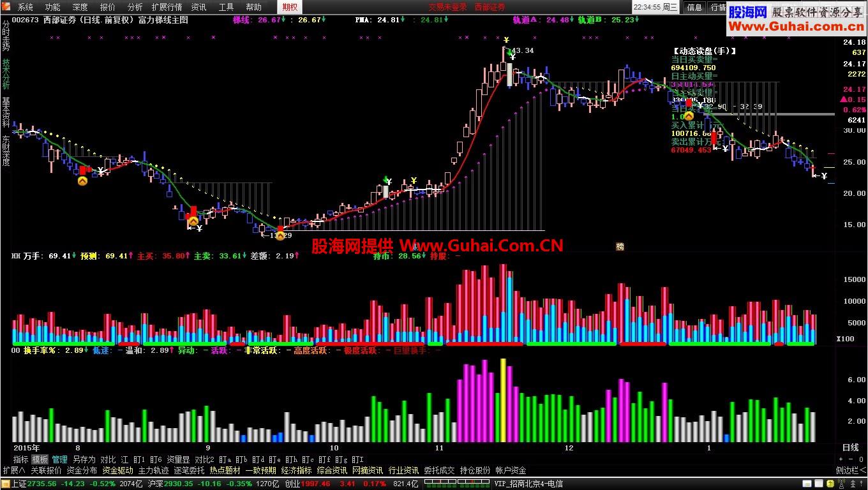This screenshot has height=490, width=868.
Task: Open the 功能 menu
Action: (53, 7)
